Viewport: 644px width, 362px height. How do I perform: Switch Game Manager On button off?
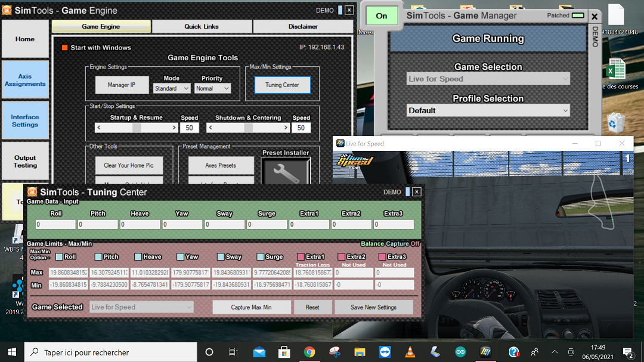tap(382, 16)
